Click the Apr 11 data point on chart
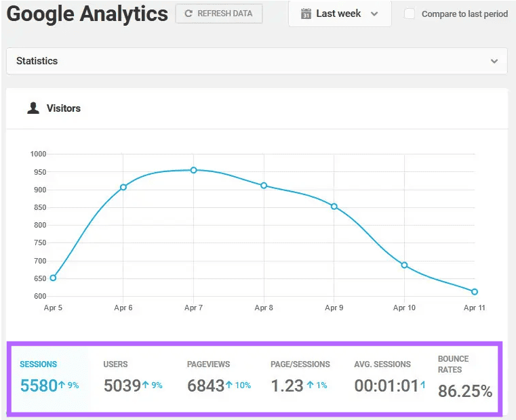Screen dimensions: 516x420 [474, 292]
